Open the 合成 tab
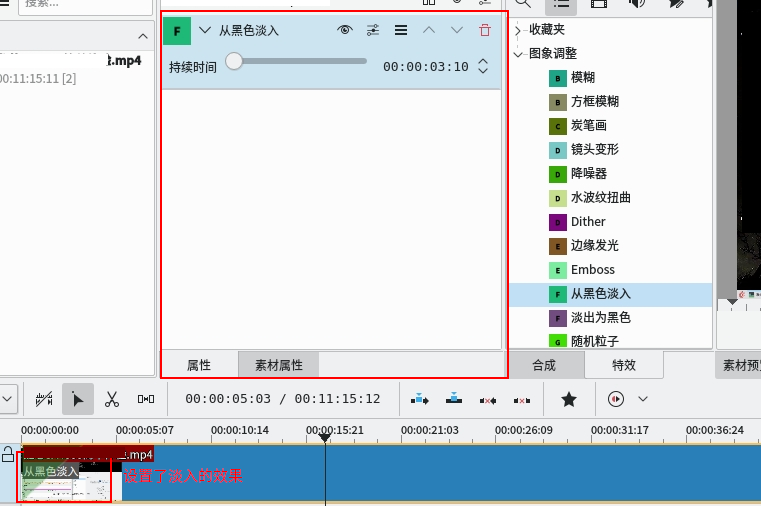The width and height of the screenshot is (761, 506). [x=544, y=365]
